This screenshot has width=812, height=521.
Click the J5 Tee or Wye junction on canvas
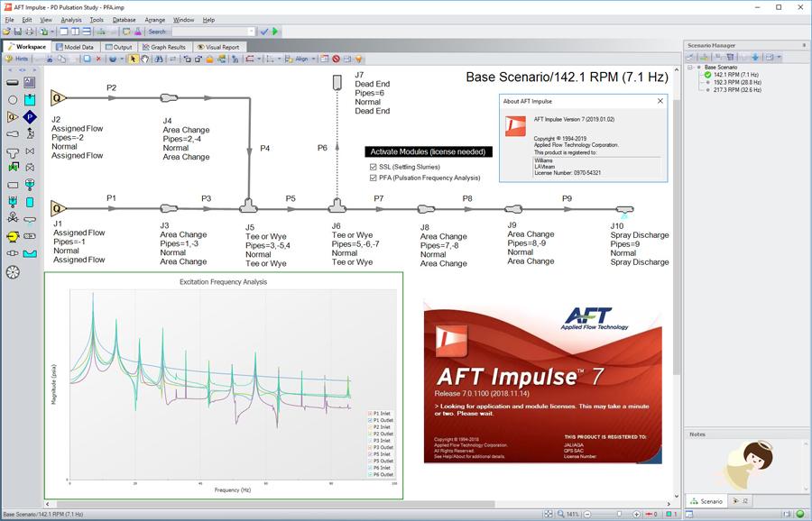tap(249, 206)
